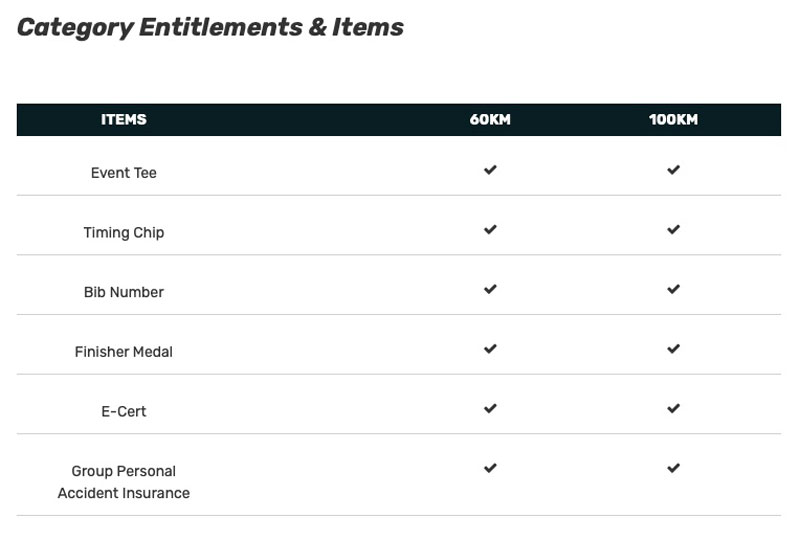The image size is (800, 540).
Task: Click the insurance checkmark under 100KM
Action: pyautogui.click(x=673, y=468)
